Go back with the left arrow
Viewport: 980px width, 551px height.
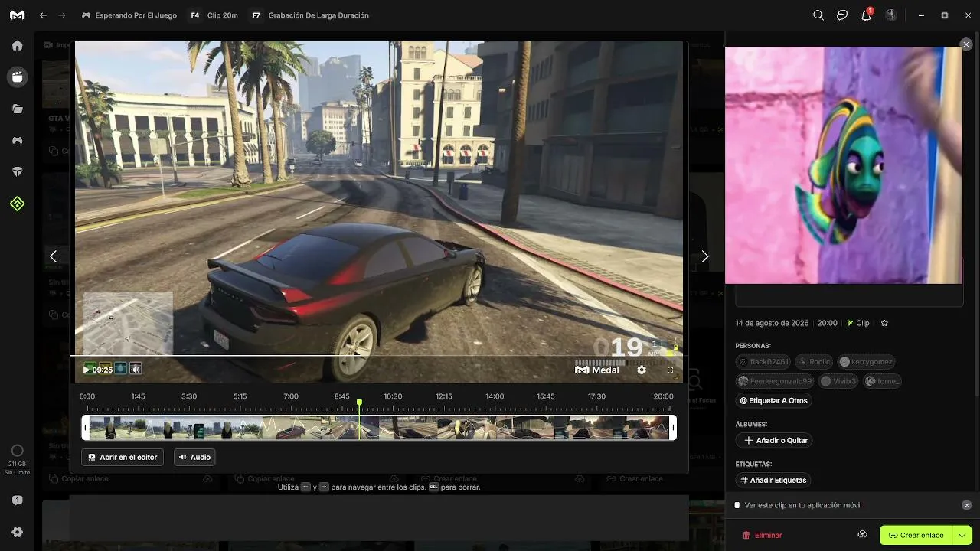(43, 15)
